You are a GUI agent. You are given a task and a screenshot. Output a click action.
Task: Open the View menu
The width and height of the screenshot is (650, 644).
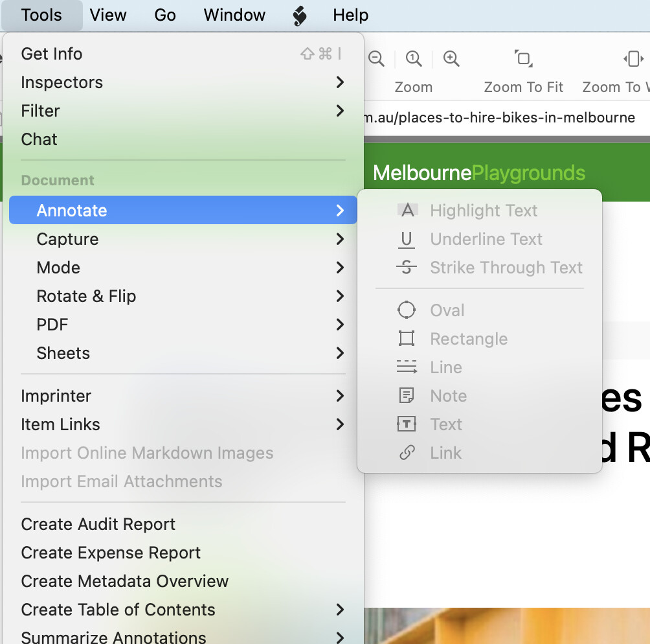108,15
